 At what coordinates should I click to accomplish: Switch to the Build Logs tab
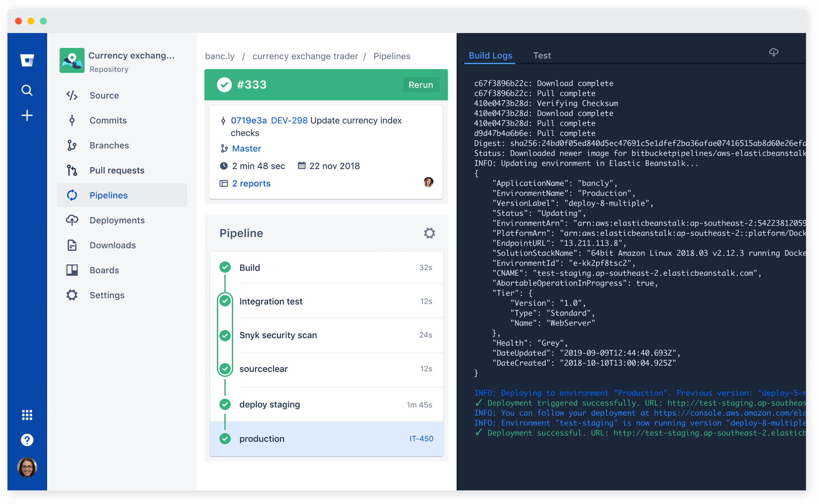tap(490, 56)
